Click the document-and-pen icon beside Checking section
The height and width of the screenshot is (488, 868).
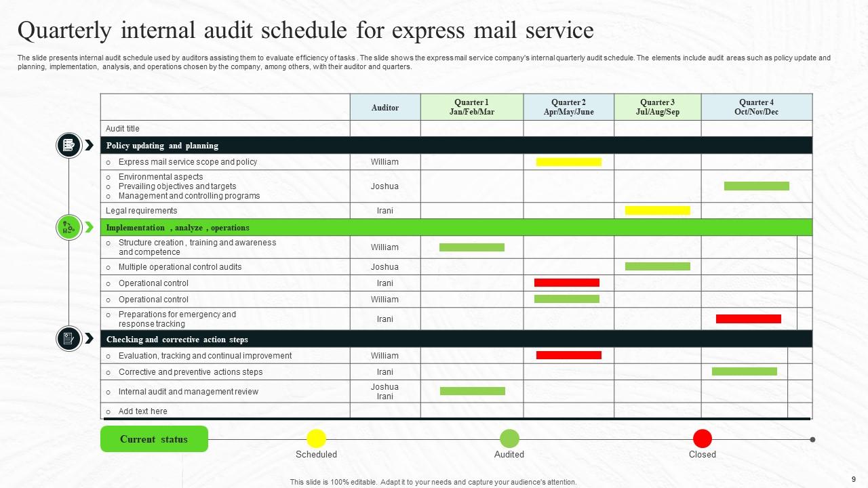click(x=68, y=339)
